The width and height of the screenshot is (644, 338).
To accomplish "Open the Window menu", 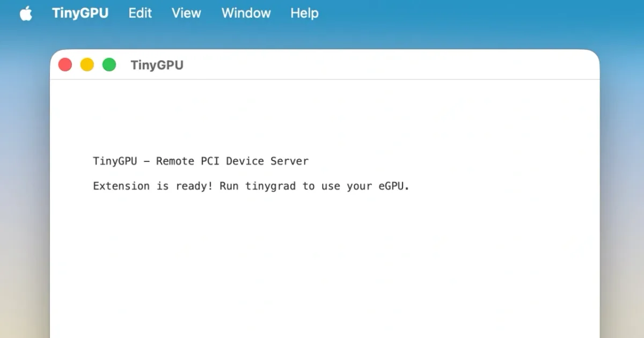I will click(246, 13).
